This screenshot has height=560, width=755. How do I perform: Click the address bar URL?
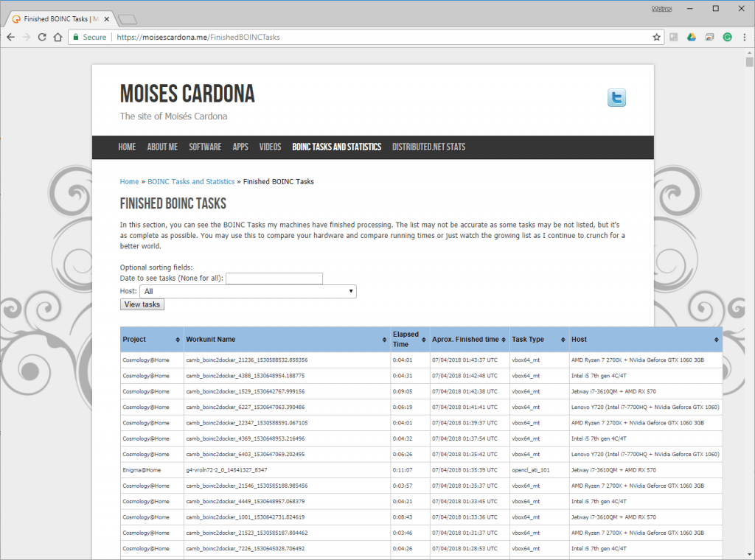point(198,37)
